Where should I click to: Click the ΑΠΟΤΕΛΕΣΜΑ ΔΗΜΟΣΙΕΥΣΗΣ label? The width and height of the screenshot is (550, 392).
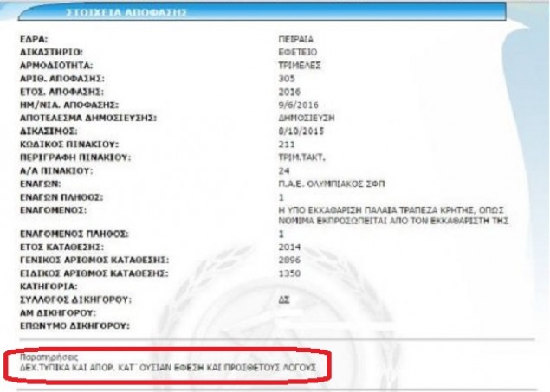[x=88, y=118]
